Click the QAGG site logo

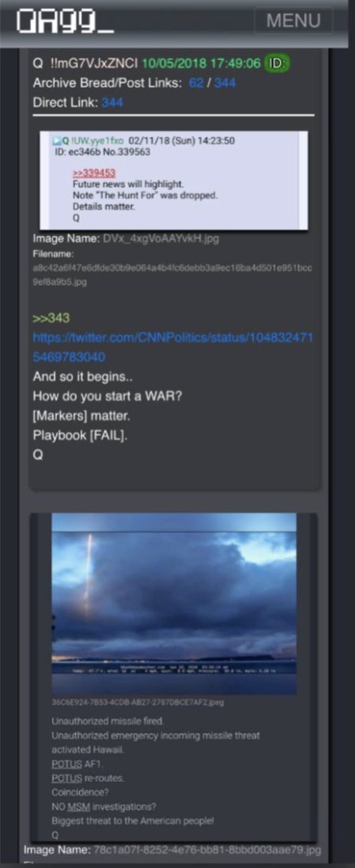[x=65, y=21]
